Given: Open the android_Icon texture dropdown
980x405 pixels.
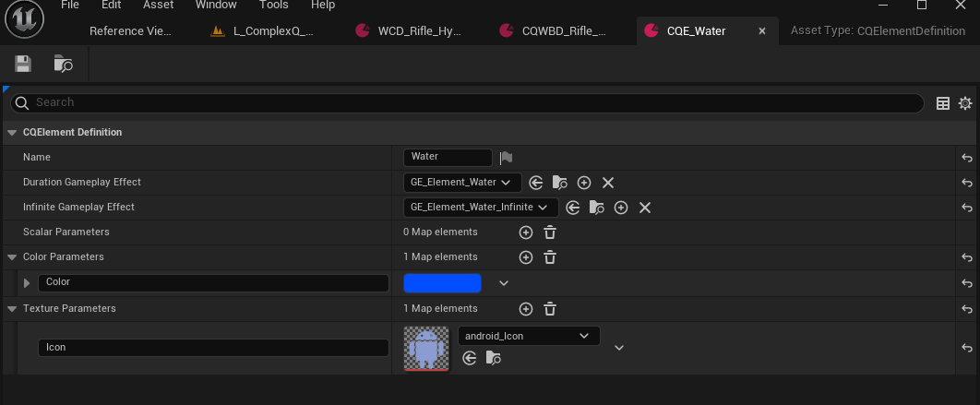Looking at the screenshot, I should tap(529, 336).
